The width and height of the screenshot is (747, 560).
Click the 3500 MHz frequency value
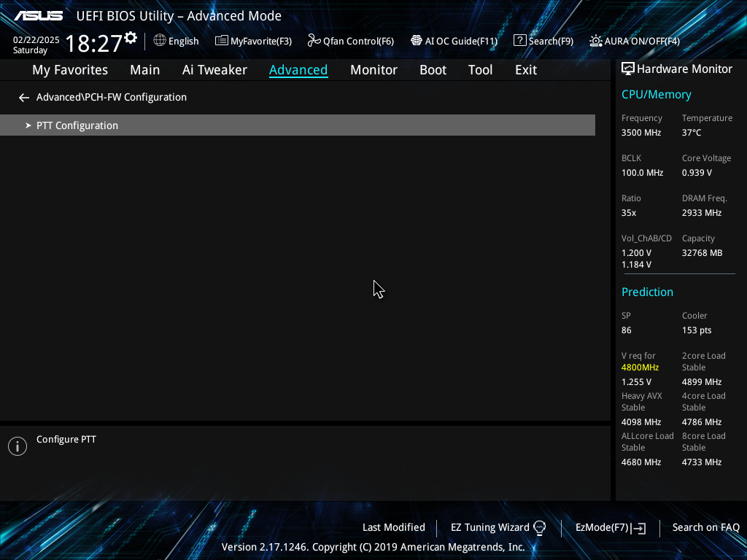[640, 133]
